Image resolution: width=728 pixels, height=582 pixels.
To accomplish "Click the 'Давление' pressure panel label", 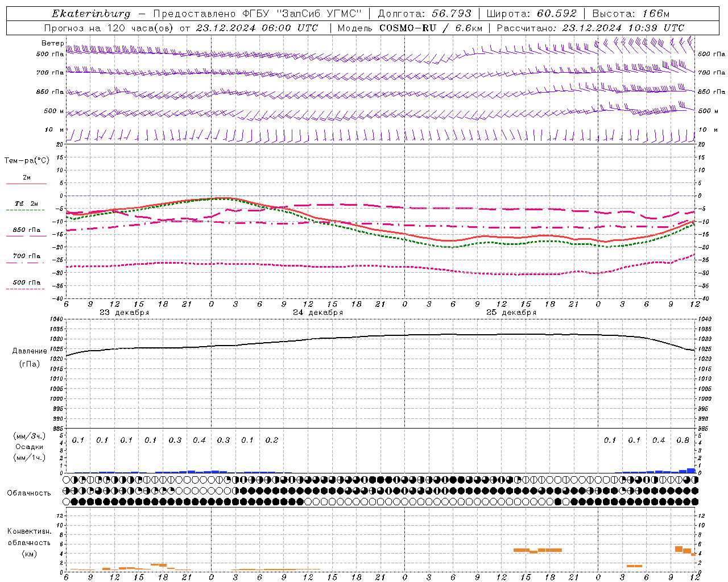I will tap(30, 351).
